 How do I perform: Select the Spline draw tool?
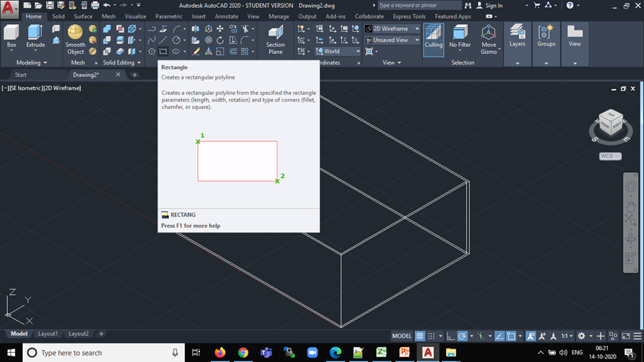point(152,40)
